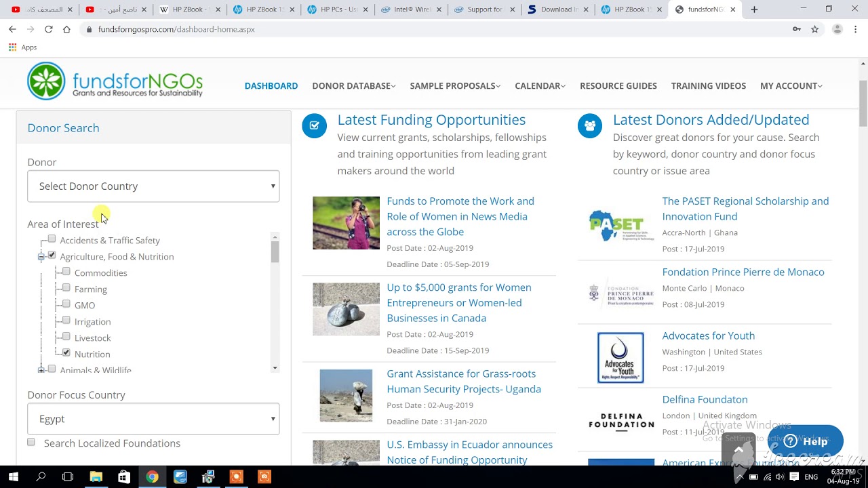Show hidden system tray icons
Screen dimensions: 868x488
tap(741, 477)
